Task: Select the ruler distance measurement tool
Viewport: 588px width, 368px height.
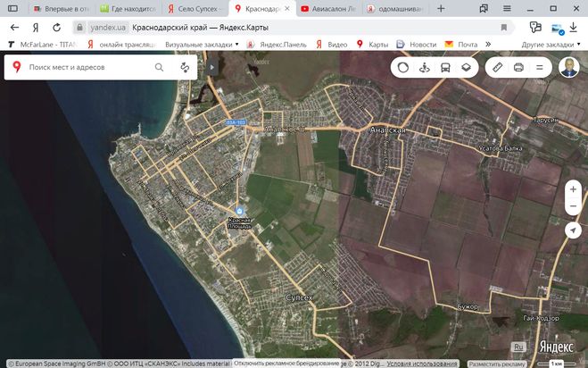Action: tap(497, 67)
